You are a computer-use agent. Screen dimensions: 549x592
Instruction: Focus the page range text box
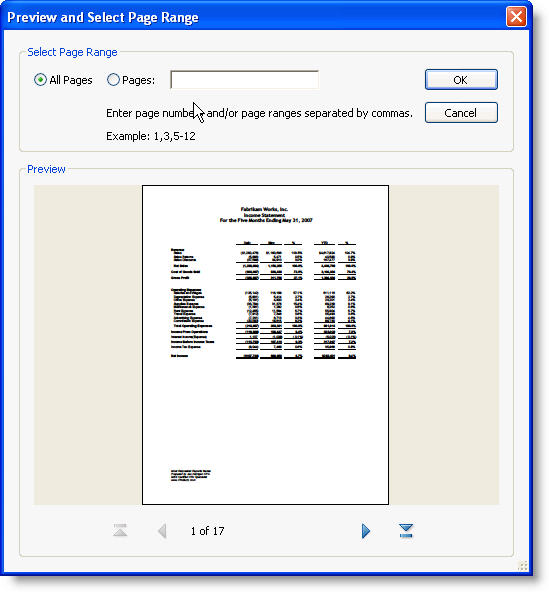(x=244, y=80)
